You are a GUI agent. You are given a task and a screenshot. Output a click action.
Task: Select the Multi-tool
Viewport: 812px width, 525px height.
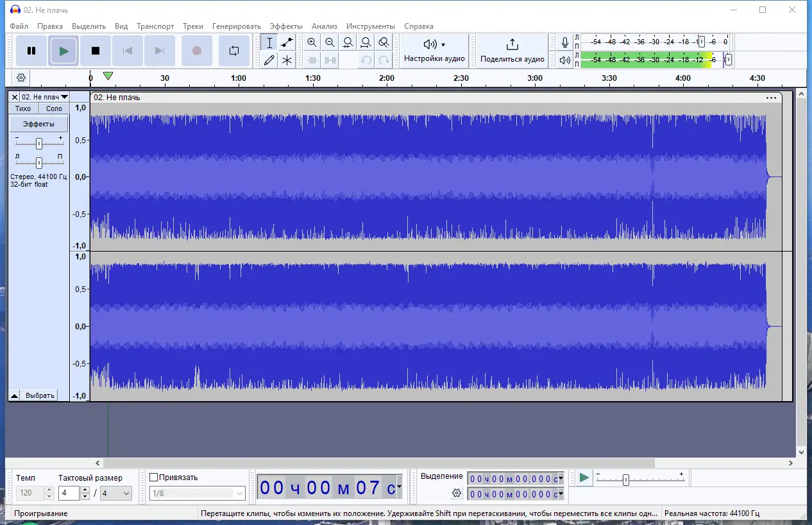287,60
